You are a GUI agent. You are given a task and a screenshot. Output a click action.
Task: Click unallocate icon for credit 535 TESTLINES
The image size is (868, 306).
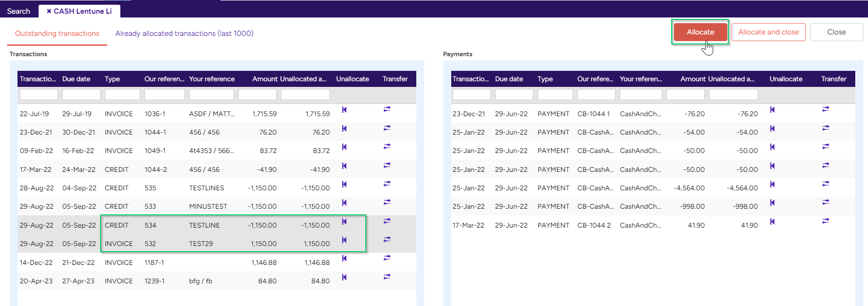click(344, 184)
